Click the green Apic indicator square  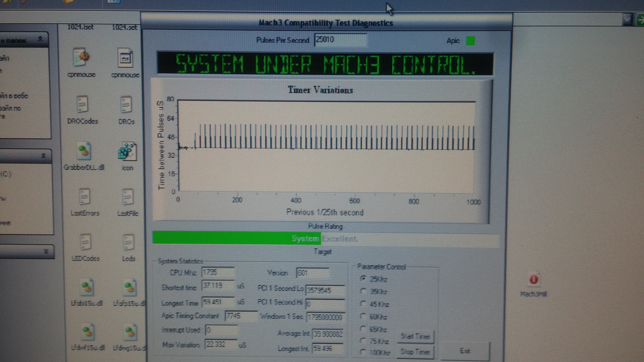[x=470, y=41]
